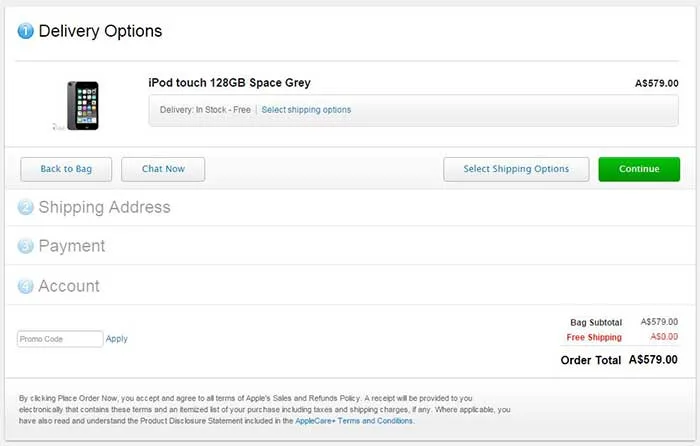Viewport: 700px width, 446px height.
Task: Open the inline 'Select shipping options' link
Action: (x=306, y=110)
